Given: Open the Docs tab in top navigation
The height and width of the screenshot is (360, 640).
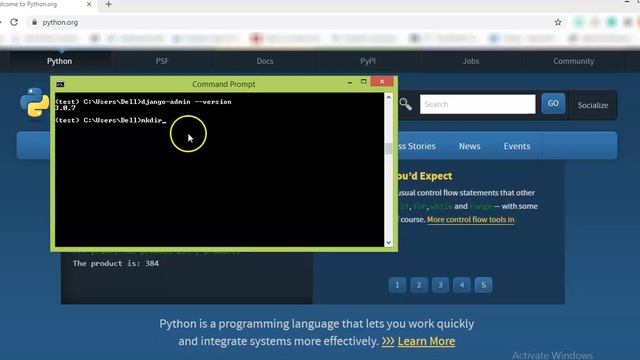Looking at the screenshot, I should tap(265, 61).
